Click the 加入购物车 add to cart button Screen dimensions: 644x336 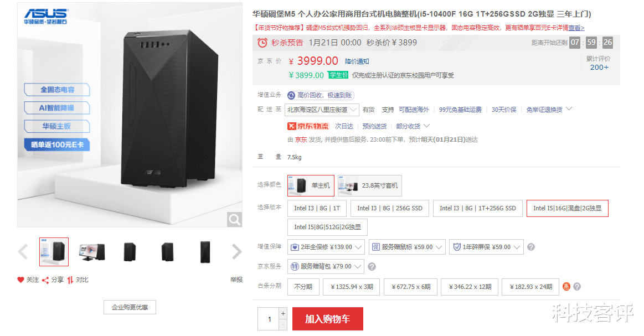pyautogui.click(x=327, y=319)
